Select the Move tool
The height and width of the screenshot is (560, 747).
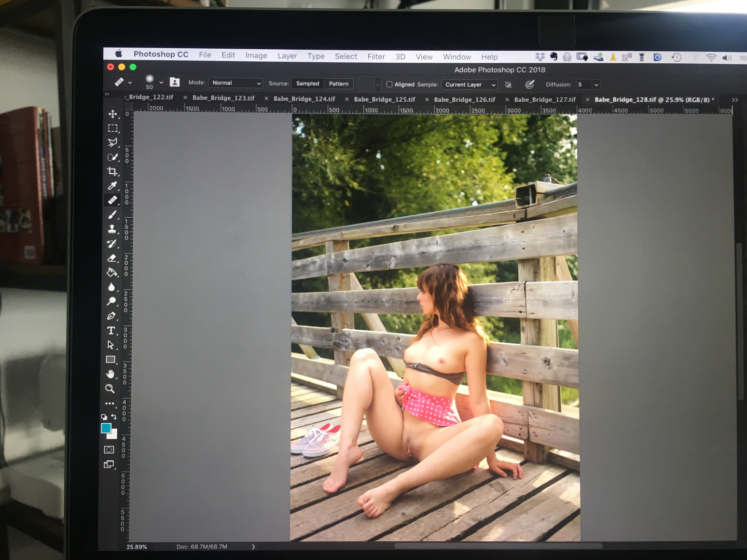coord(113,114)
